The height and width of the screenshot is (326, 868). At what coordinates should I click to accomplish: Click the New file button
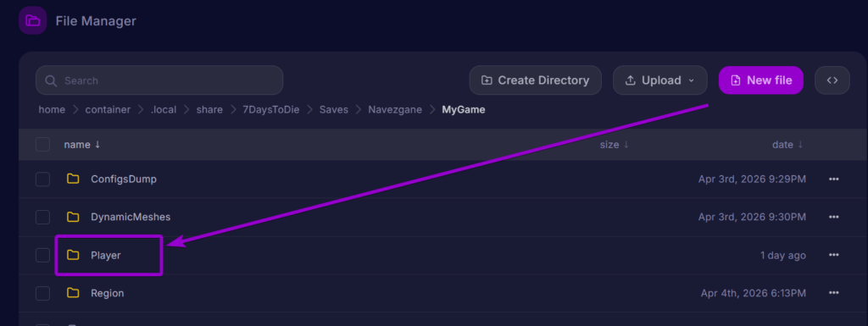coord(760,80)
